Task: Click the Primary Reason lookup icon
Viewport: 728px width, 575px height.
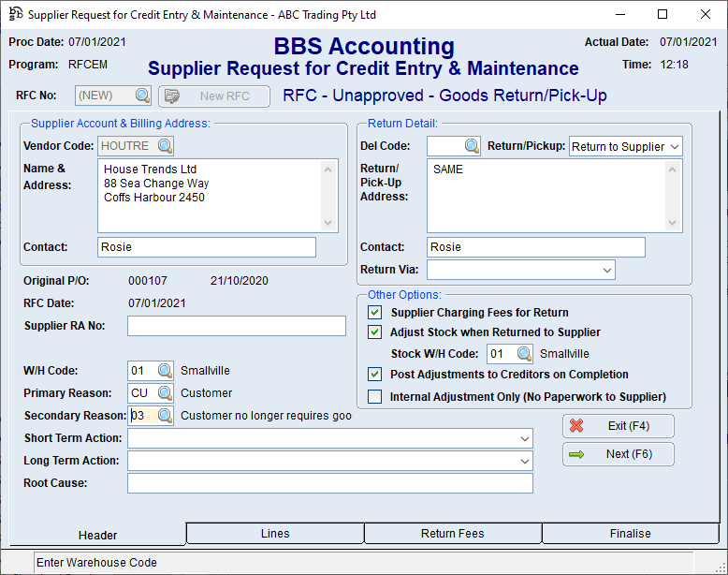Action: point(165,393)
